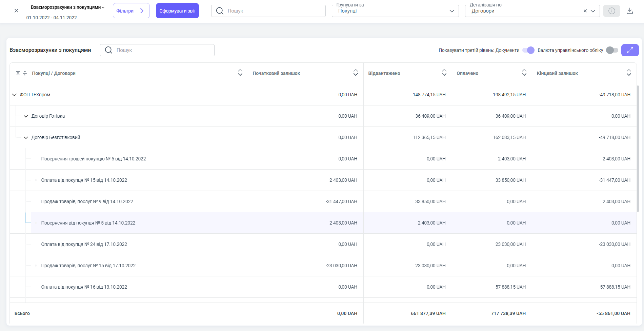Click the download report icon
The height and width of the screenshot is (331, 644).
tap(629, 11)
